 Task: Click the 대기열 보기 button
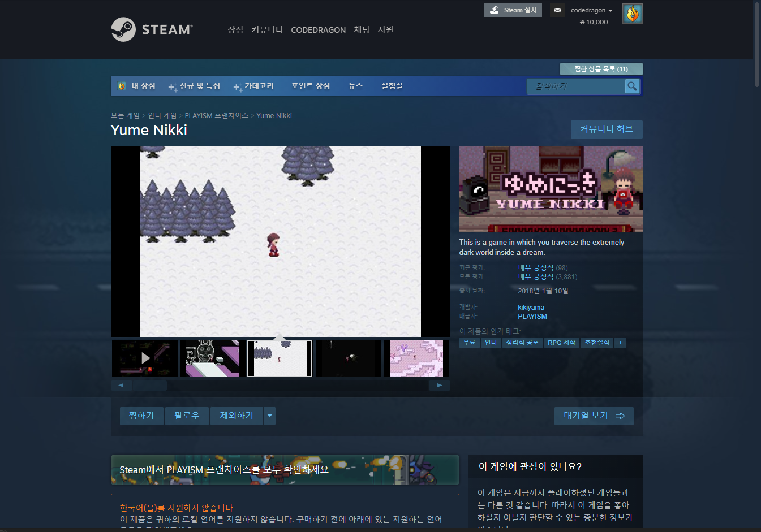tap(594, 416)
